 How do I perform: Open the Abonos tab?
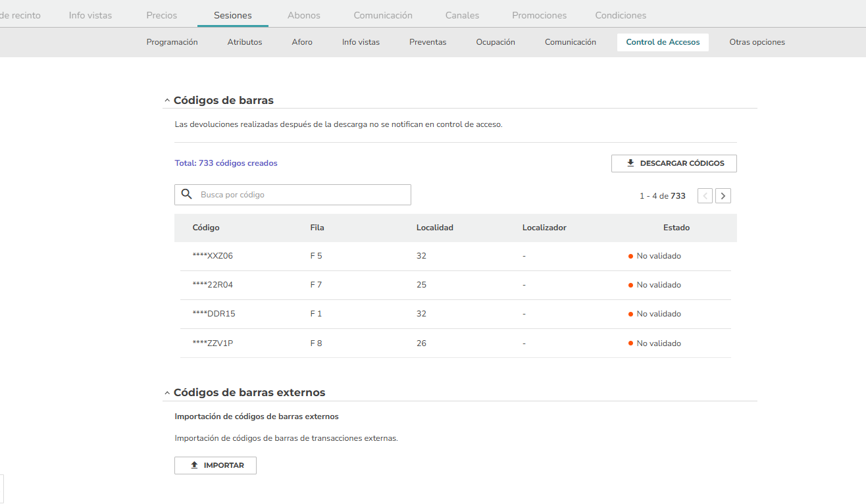click(304, 15)
